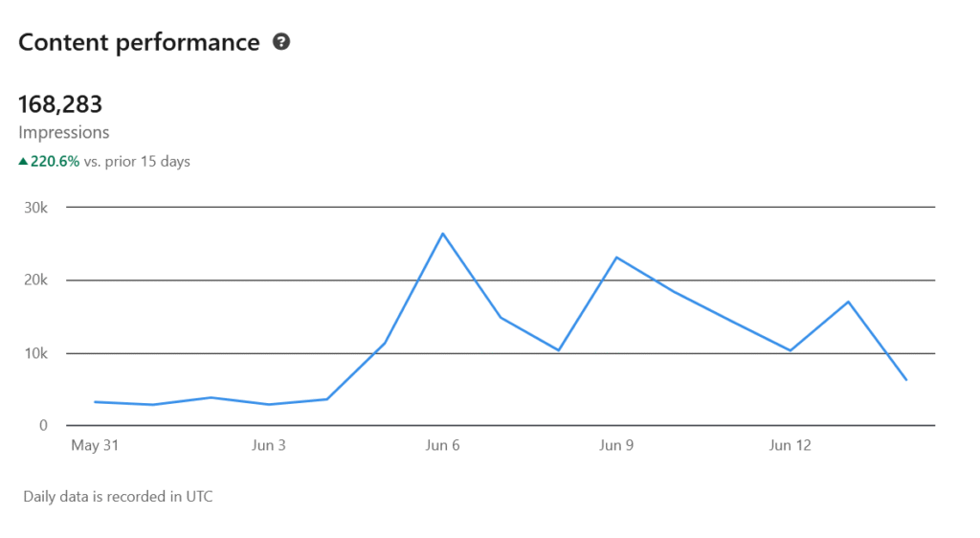Click the 220.6% increase figure
The image size is (980, 538).
[56, 162]
